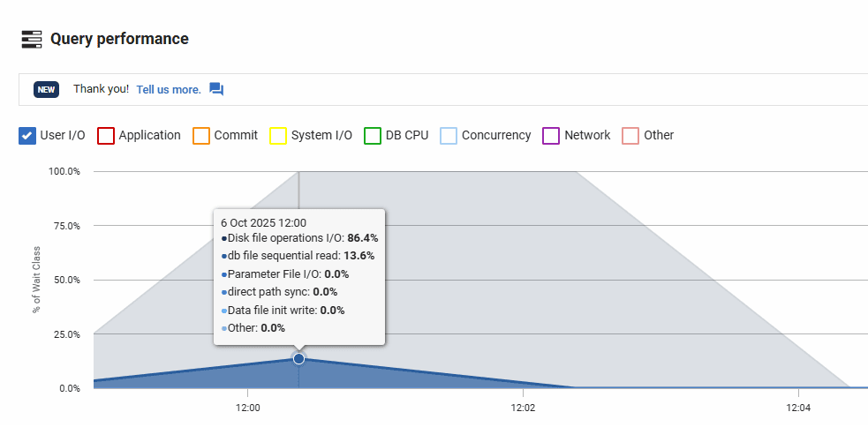Tick the Commit checkbox
The height and width of the screenshot is (427, 868).
200,136
